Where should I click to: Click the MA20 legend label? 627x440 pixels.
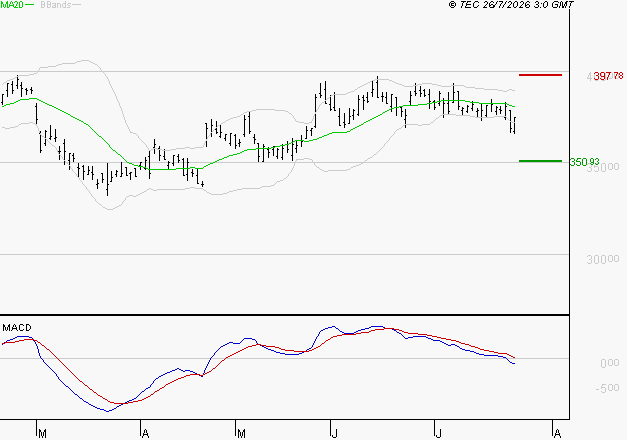12,5
